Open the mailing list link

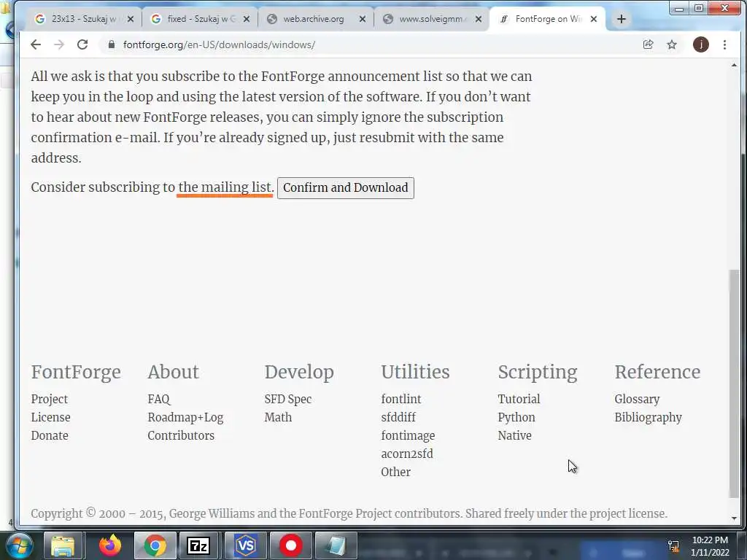pyautogui.click(x=225, y=187)
